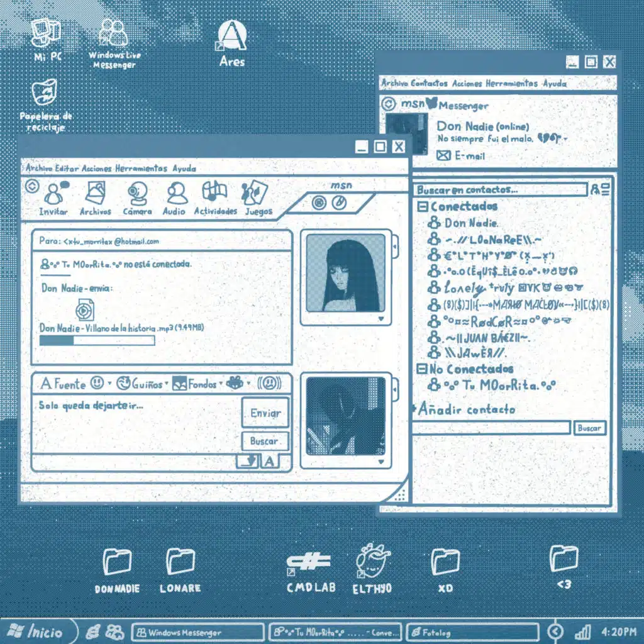
Task: Click the contact's display picture thumbnail
Action: tap(345, 273)
